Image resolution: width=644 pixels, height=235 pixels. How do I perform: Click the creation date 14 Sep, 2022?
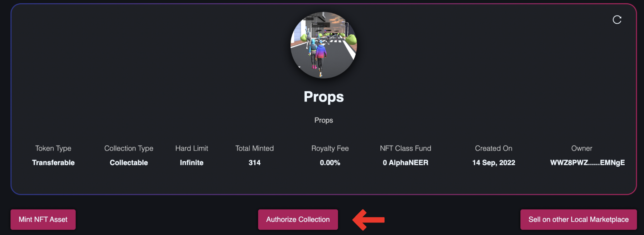(494, 163)
